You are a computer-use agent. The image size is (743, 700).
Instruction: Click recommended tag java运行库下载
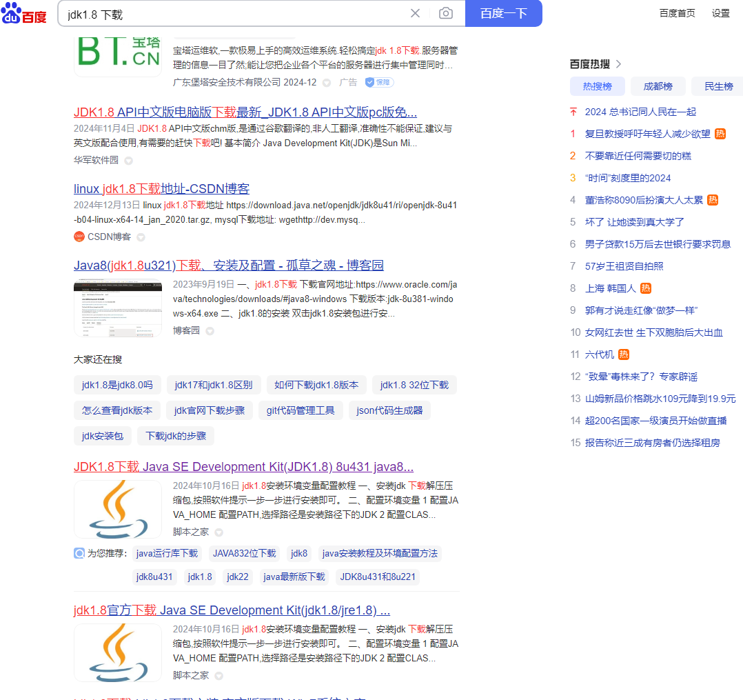pos(167,553)
